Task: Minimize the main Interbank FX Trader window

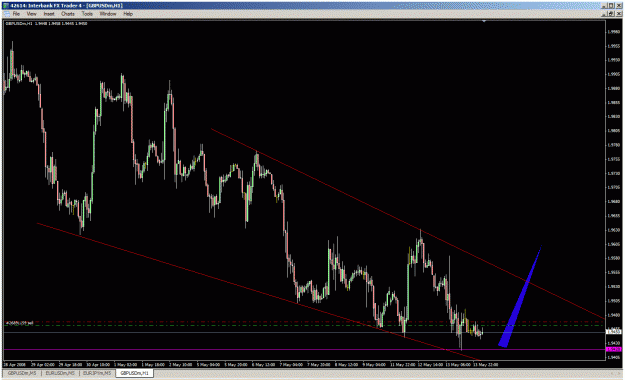Action: click(x=605, y=6)
